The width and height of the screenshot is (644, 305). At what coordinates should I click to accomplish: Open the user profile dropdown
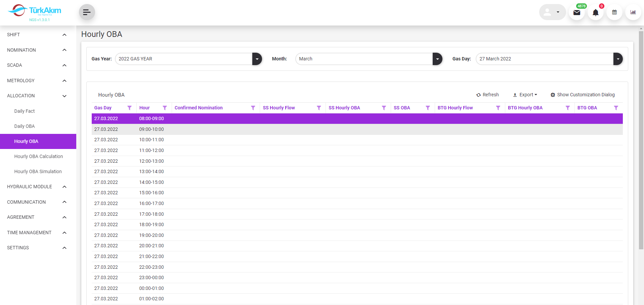pyautogui.click(x=552, y=12)
